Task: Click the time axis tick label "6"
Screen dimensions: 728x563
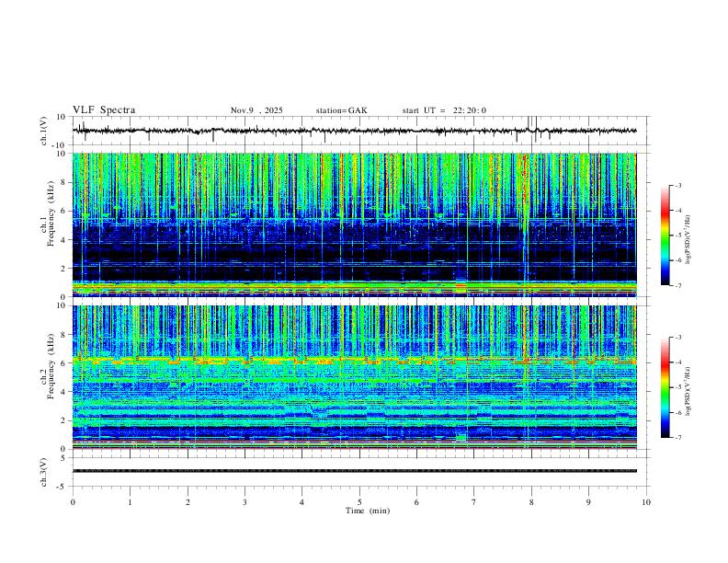Action: [416, 502]
